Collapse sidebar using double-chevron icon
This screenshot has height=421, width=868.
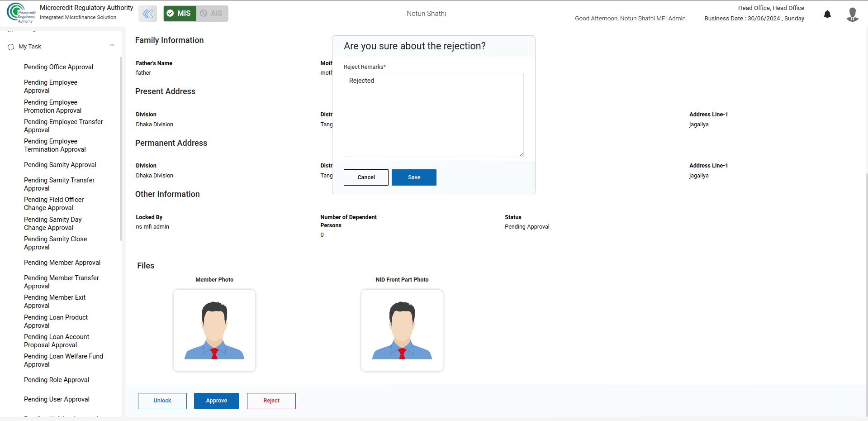147,14
